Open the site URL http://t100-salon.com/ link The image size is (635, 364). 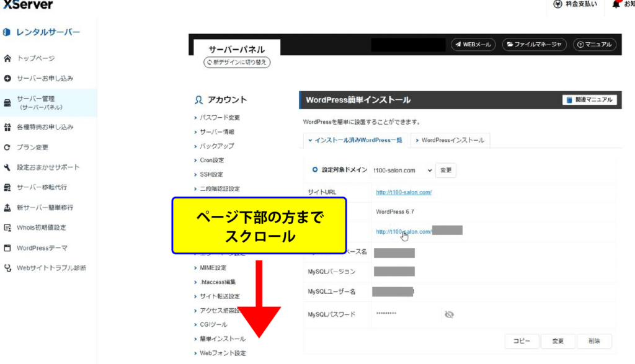(x=404, y=192)
